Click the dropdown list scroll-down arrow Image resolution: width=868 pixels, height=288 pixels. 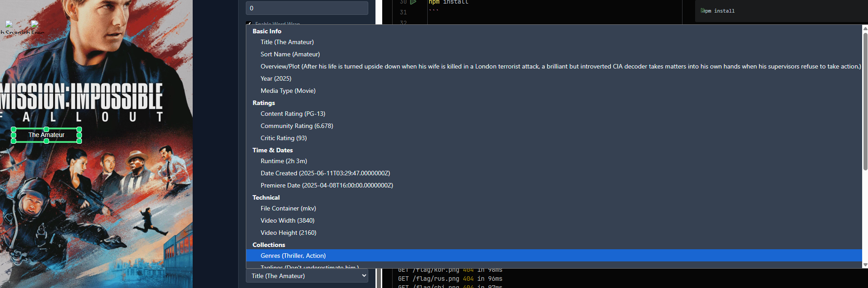click(865, 265)
